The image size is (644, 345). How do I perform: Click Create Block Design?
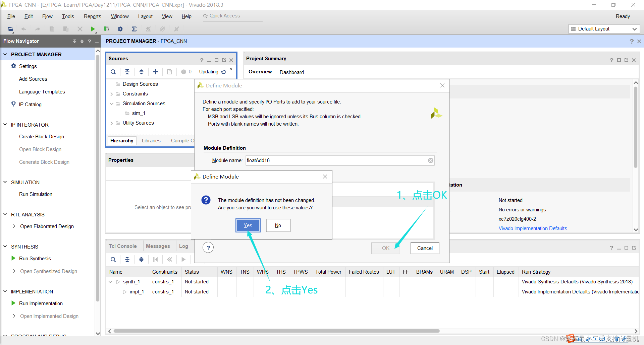[42, 137]
